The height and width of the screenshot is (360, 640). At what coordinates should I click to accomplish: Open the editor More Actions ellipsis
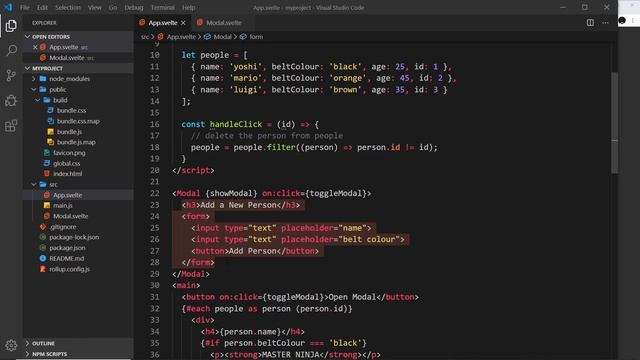coord(605,23)
